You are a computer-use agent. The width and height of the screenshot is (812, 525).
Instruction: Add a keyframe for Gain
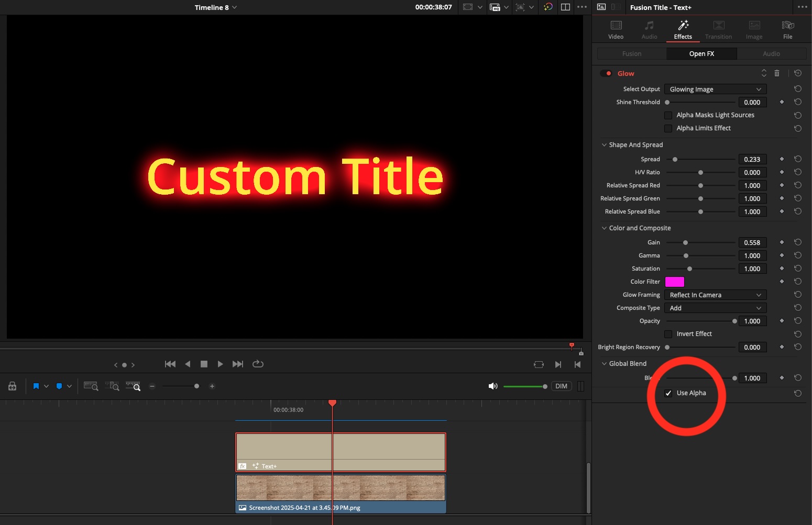pos(782,242)
